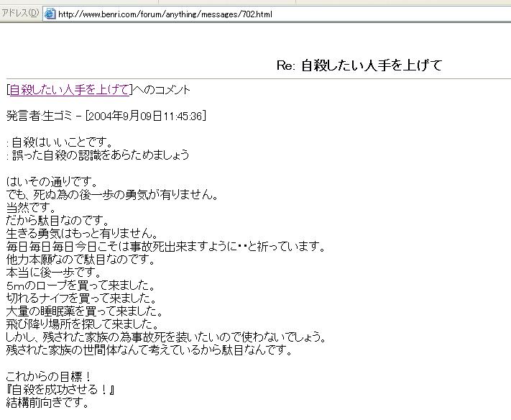Focus the address bar showing benri.com URL

point(277,14)
